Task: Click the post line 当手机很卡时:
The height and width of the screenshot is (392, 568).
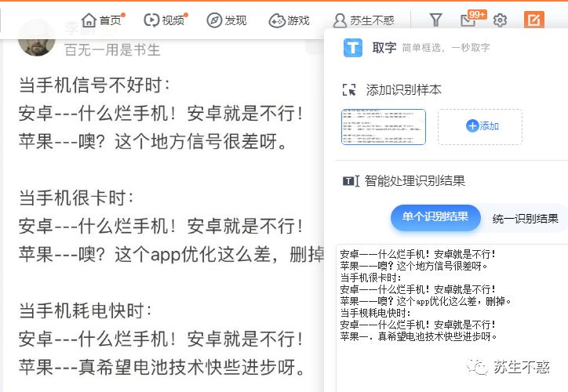Action: [x=76, y=198]
